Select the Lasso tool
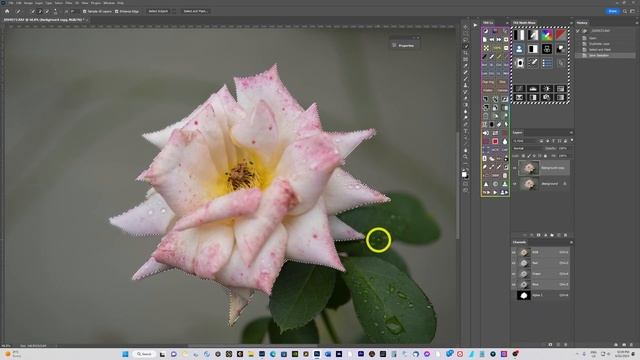Screen dimensions: 640x360 466,40
